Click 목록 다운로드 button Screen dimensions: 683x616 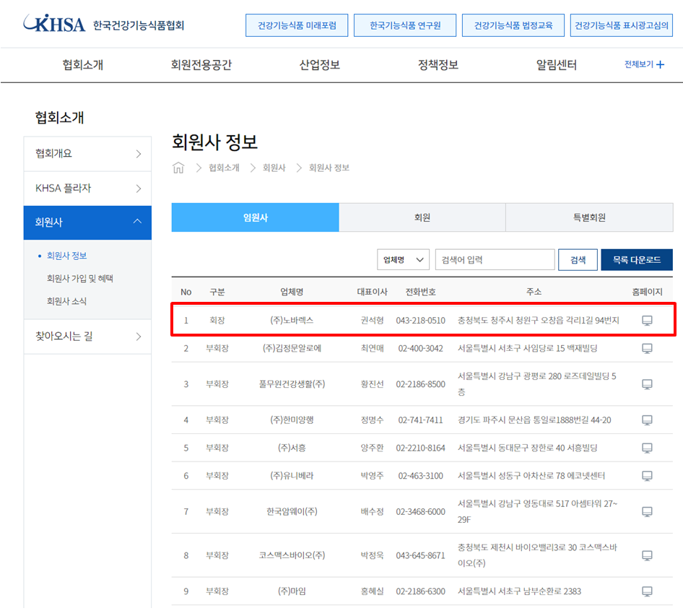[x=636, y=260]
